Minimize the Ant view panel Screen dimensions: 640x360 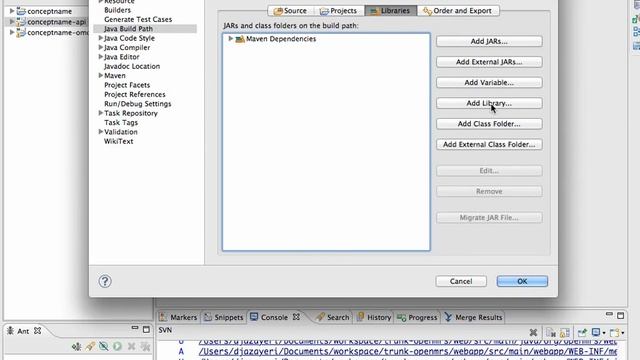tap(135, 329)
